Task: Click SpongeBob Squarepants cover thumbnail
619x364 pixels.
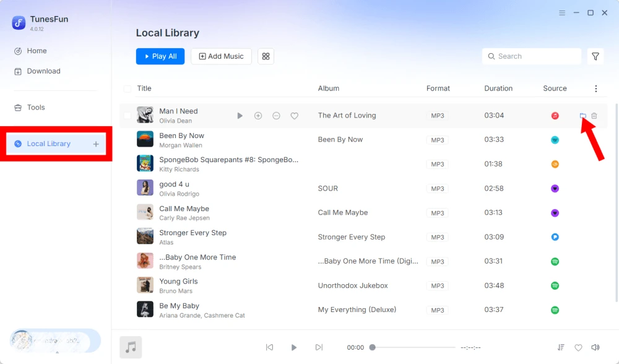Action: 145,163
